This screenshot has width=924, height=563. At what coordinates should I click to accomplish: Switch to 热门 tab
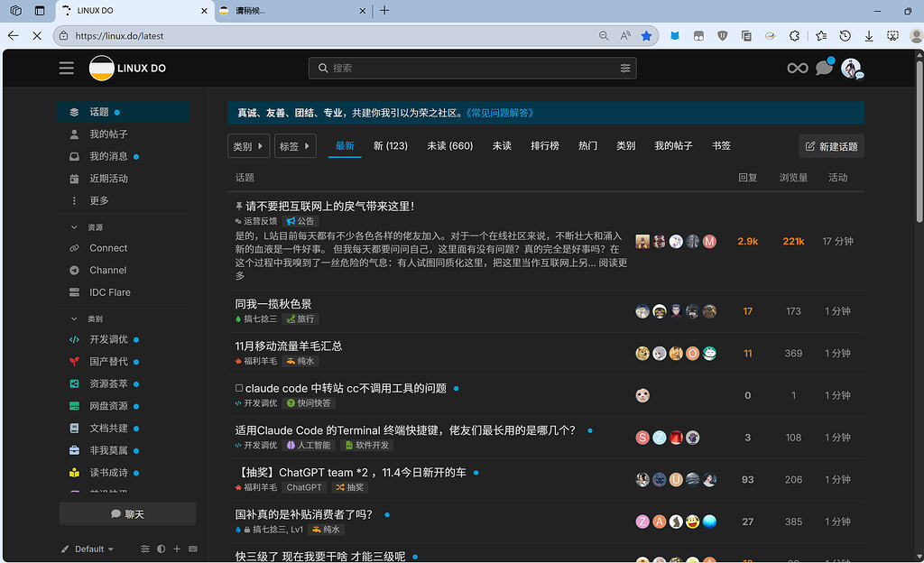coord(587,146)
